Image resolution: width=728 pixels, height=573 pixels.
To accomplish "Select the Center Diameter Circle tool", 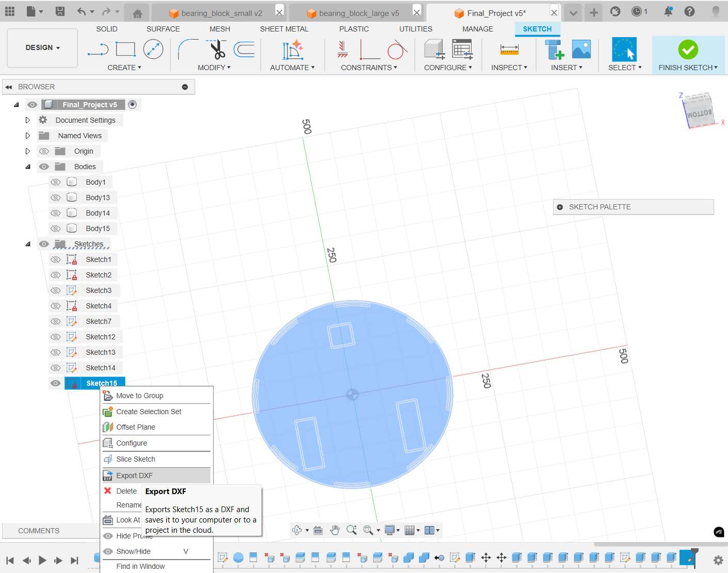I will 152,49.
